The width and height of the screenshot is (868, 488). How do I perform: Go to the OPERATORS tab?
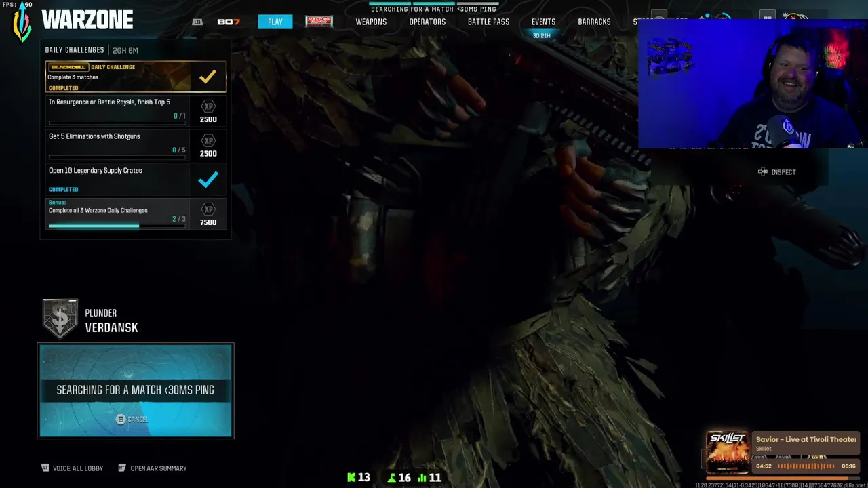point(427,22)
